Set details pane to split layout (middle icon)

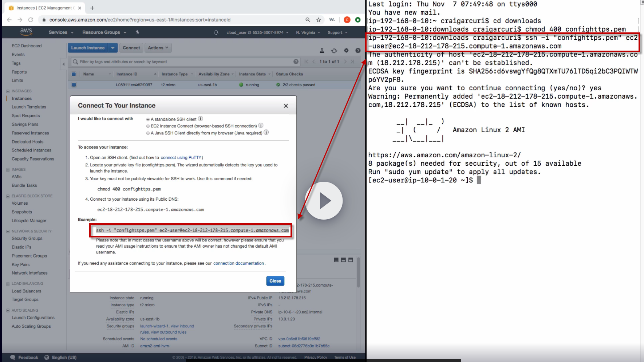tap(343, 260)
